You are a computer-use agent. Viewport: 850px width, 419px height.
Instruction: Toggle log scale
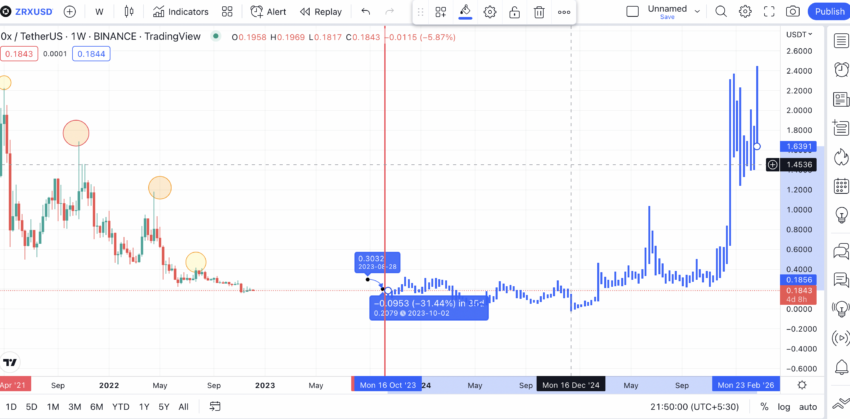[784, 407]
